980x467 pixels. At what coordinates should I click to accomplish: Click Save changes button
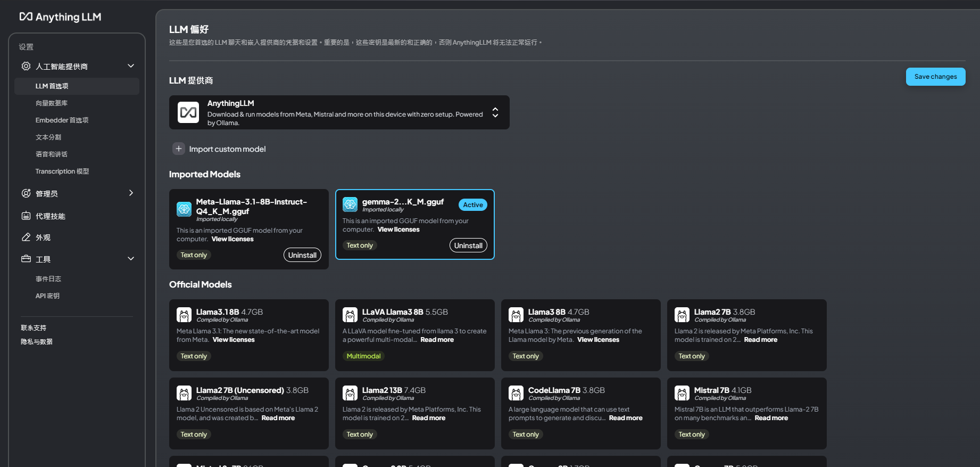click(x=935, y=77)
